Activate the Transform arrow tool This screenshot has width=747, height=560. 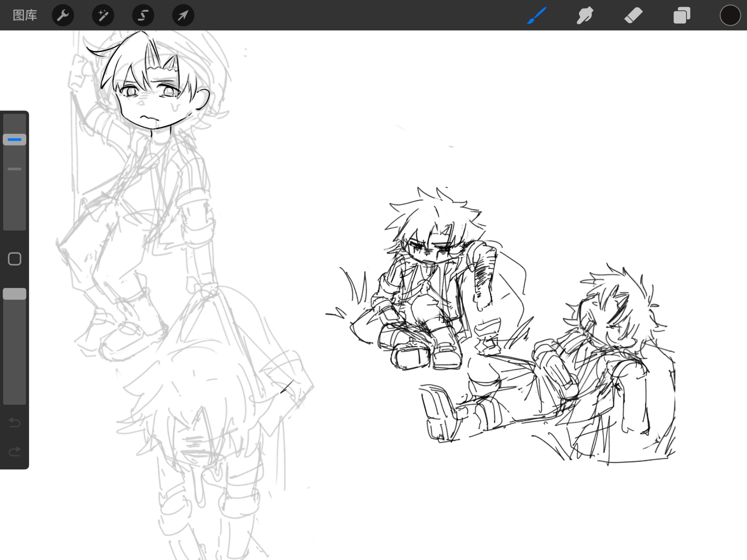pyautogui.click(x=183, y=15)
